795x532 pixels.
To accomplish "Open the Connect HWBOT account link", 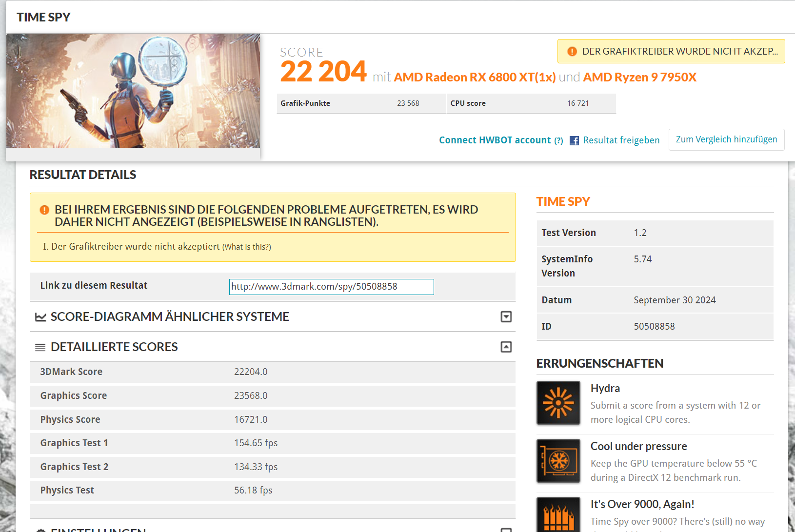I will click(x=495, y=140).
